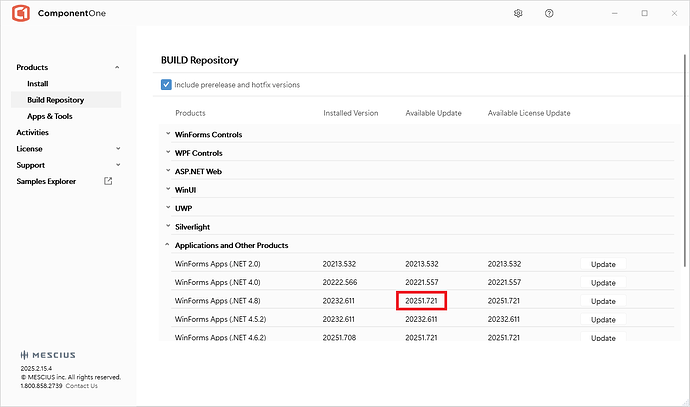Viewport: 690px width, 407px height.
Task: Select Install in the sidebar
Action: click(38, 84)
